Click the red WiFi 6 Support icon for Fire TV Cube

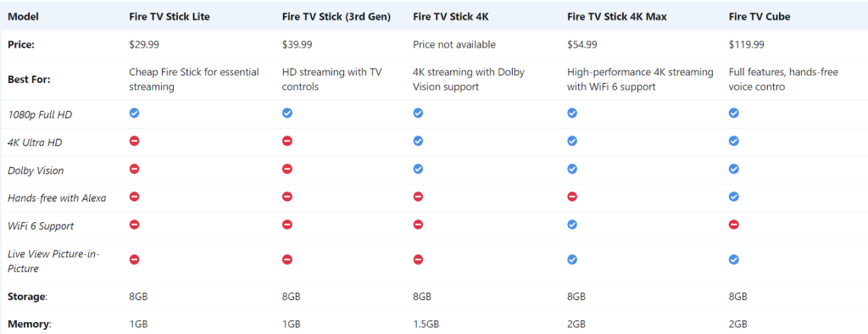(x=733, y=225)
